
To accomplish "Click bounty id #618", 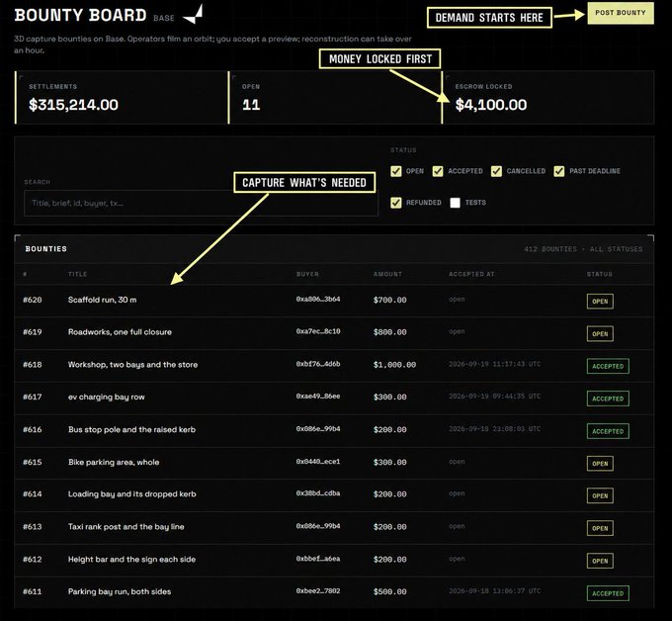I will (x=33, y=365).
